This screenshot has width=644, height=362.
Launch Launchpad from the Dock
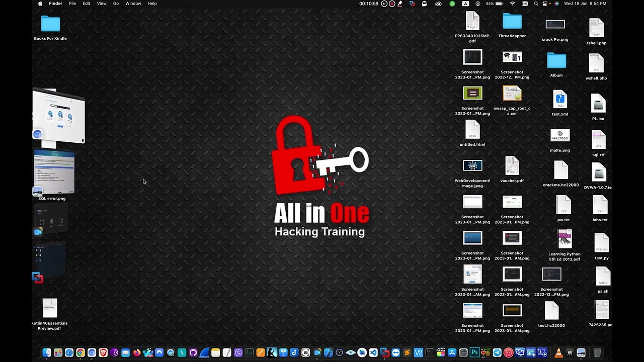(x=58, y=353)
